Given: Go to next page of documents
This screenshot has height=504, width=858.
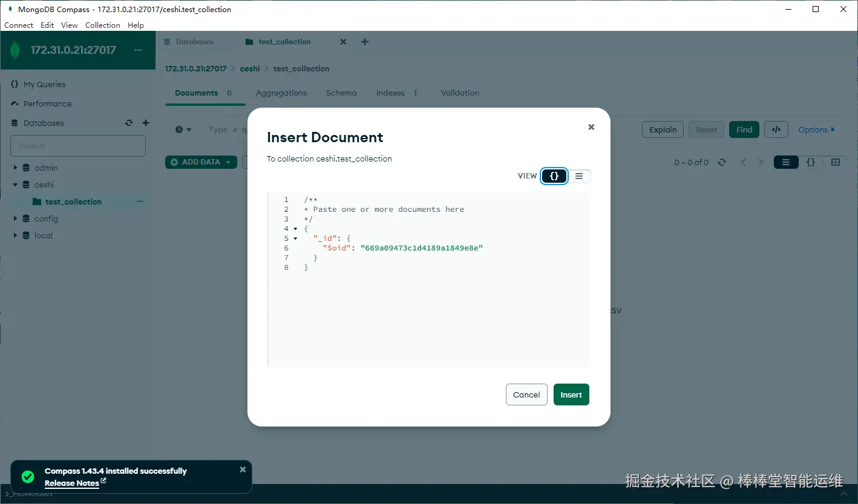Looking at the screenshot, I should click(761, 162).
